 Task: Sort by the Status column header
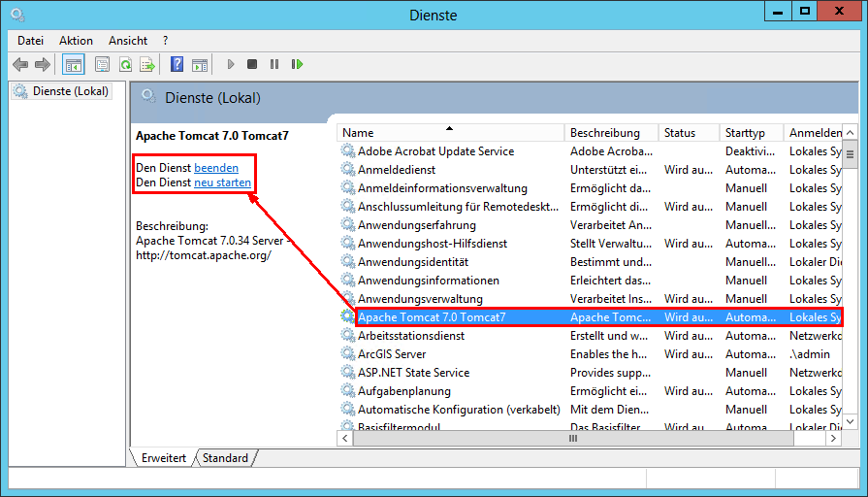689,133
